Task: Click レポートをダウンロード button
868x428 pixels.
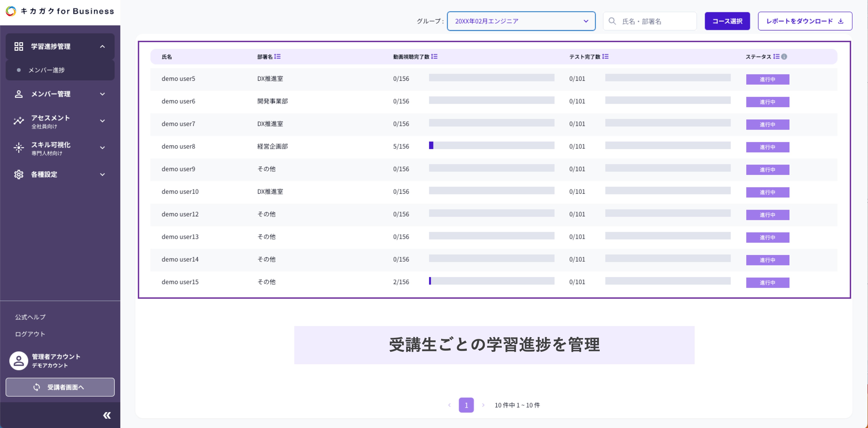Action: point(805,21)
